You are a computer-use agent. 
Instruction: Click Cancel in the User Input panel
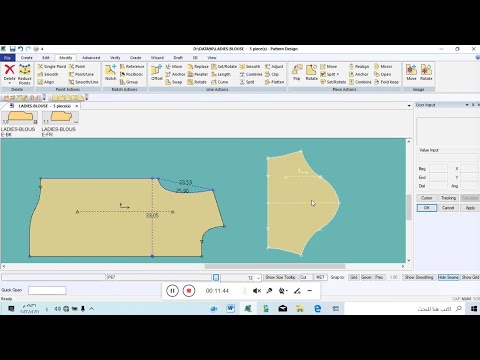pos(448,208)
